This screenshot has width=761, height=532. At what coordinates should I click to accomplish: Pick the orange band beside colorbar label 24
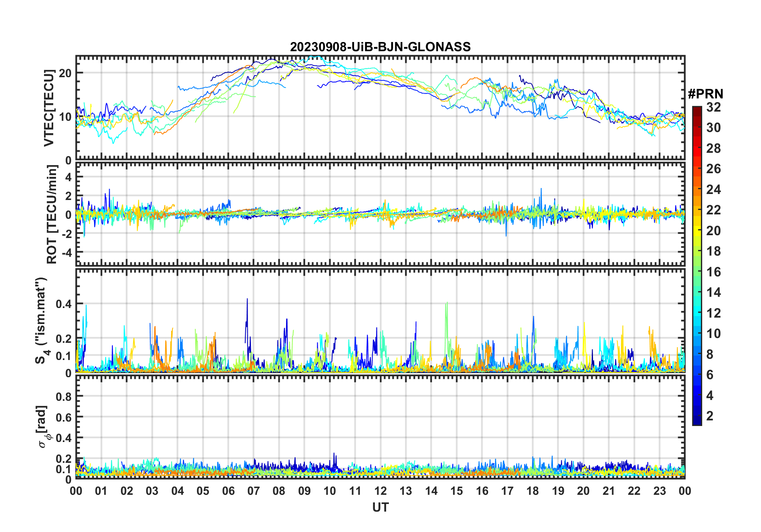(x=697, y=189)
